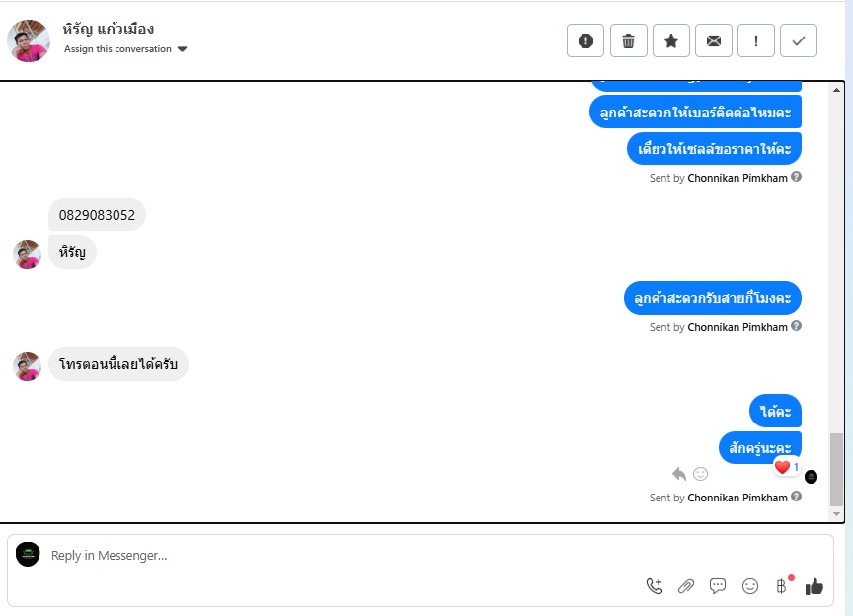The width and height of the screenshot is (853, 616).
Task: Open the emoji picker in reply box
Action: [750, 586]
